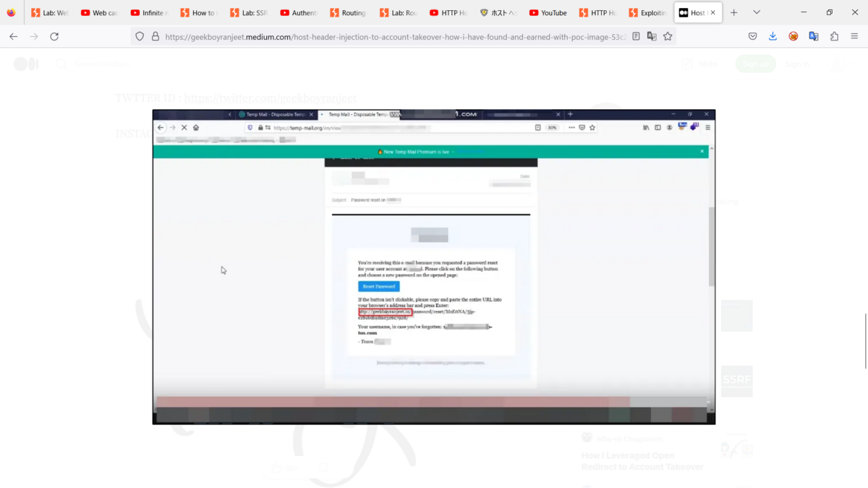The height and width of the screenshot is (488, 868).
Task: Switch to the Japanese 'ホスト ヘ' tab
Action: point(498,12)
